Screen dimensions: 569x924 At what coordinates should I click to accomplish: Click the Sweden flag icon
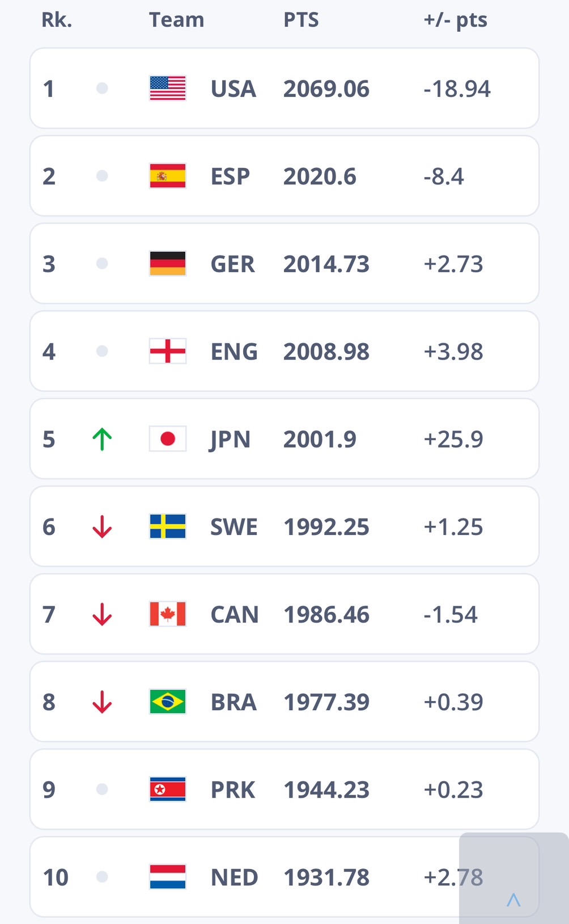point(167,526)
